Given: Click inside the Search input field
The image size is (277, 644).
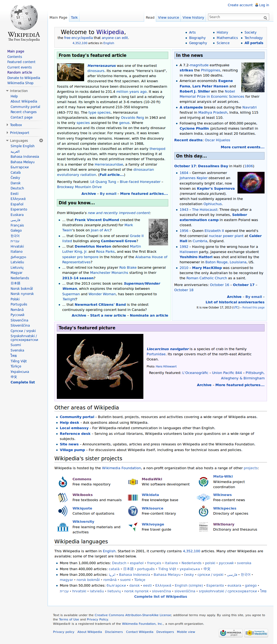Looking at the screenshot, I should [x=236, y=17].
